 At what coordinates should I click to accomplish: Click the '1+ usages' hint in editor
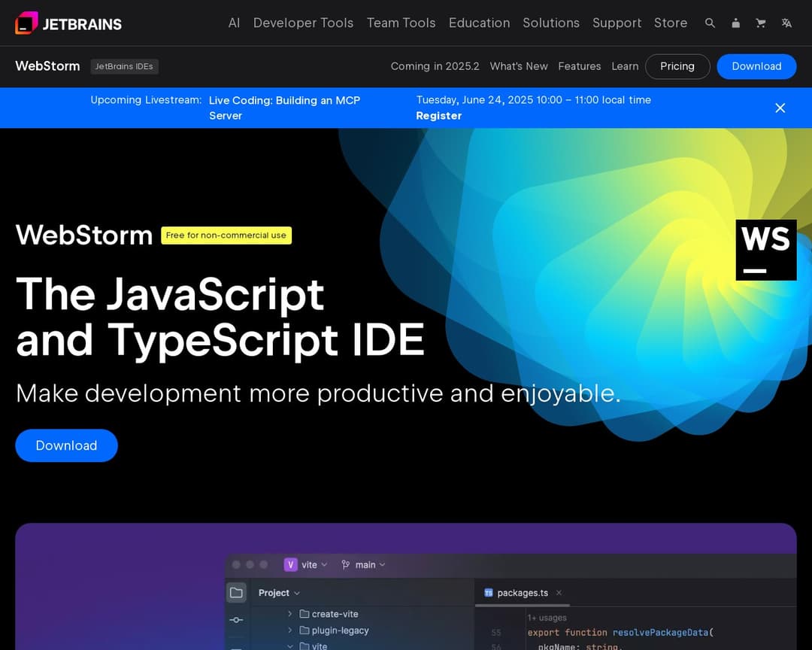coord(547,618)
